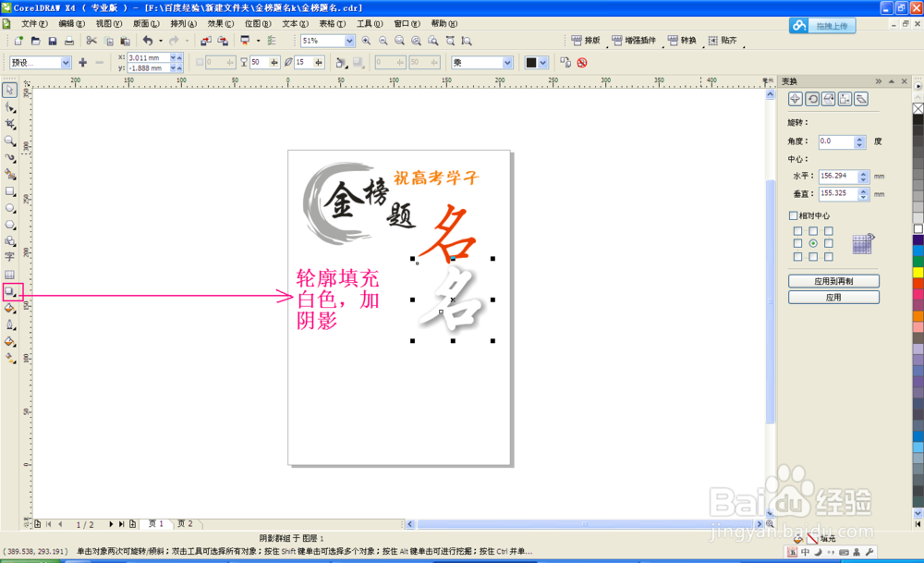Image resolution: width=924 pixels, height=563 pixels.
Task: Switch transform docker to Position mode
Action: point(795,99)
